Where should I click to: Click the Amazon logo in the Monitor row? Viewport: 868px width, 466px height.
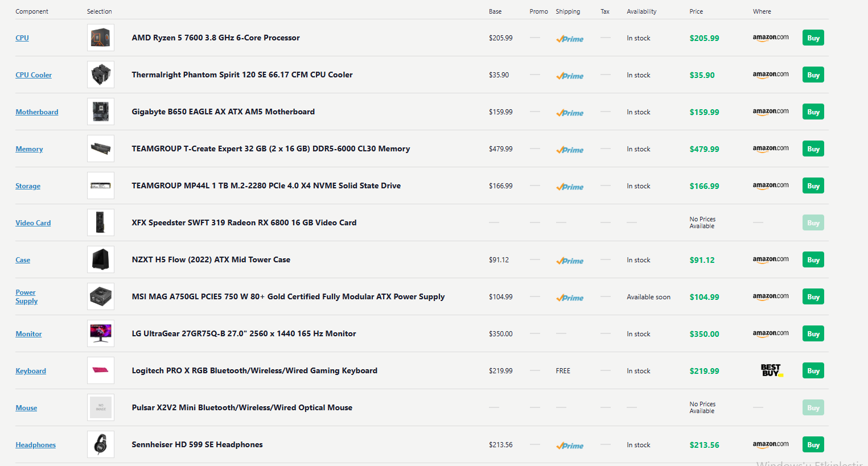tap(771, 333)
